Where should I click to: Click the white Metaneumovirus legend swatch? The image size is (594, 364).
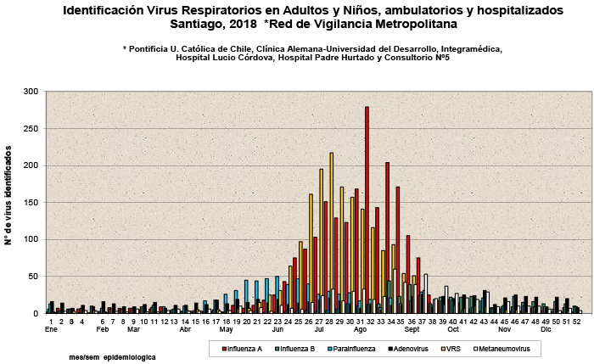477,349
